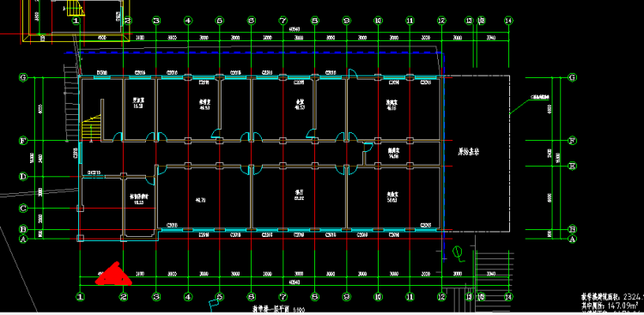Click the red triangle marker near the bottom left
Screen dimensions: 644x315
(113, 275)
